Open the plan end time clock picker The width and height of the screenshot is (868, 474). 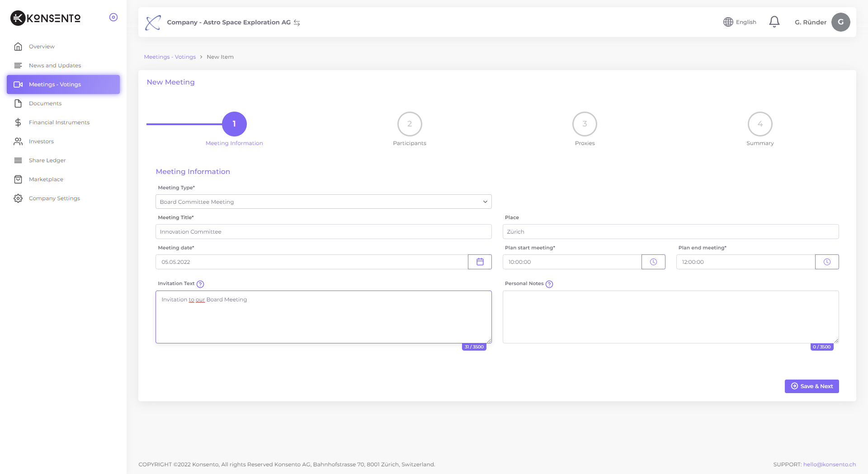(827, 262)
